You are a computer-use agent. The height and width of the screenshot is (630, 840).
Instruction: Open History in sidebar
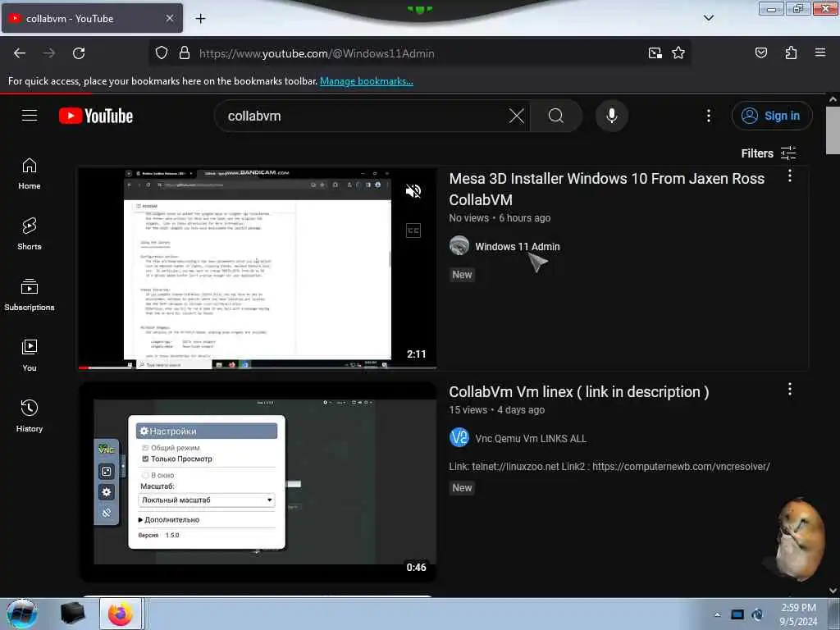[x=30, y=416]
